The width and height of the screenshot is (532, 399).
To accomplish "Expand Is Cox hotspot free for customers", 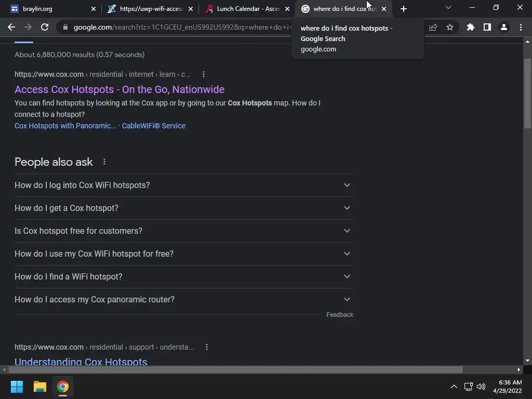I will (x=183, y=231).
